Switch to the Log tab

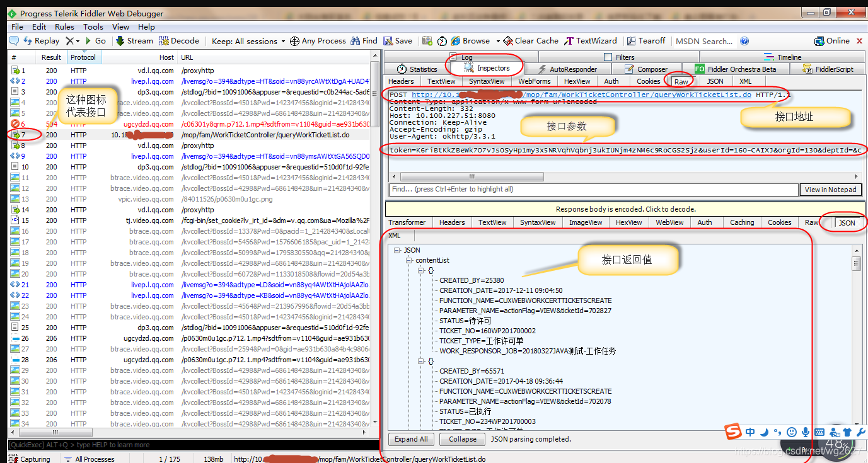pyautogui.click(x=461, y=57)
